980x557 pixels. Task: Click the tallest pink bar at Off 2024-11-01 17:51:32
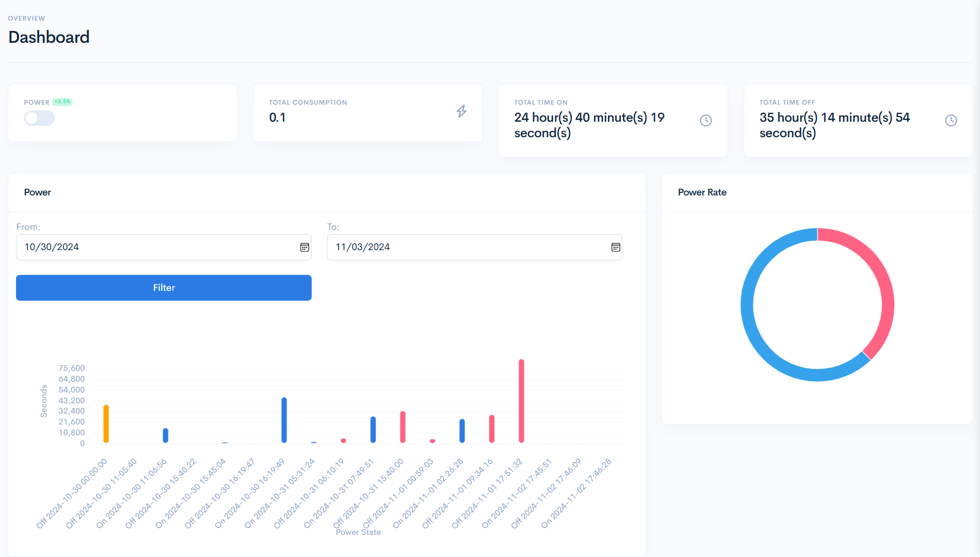522,401
